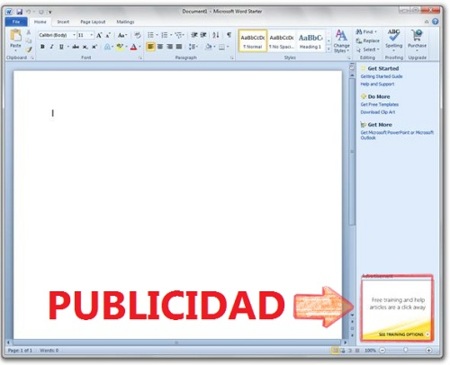Click the Multilevel List icon
450x365 pixels.
(179, 35)
